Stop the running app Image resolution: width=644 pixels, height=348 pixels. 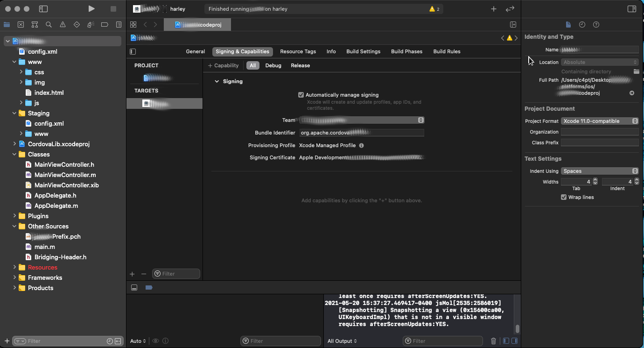tap(113, 9)
